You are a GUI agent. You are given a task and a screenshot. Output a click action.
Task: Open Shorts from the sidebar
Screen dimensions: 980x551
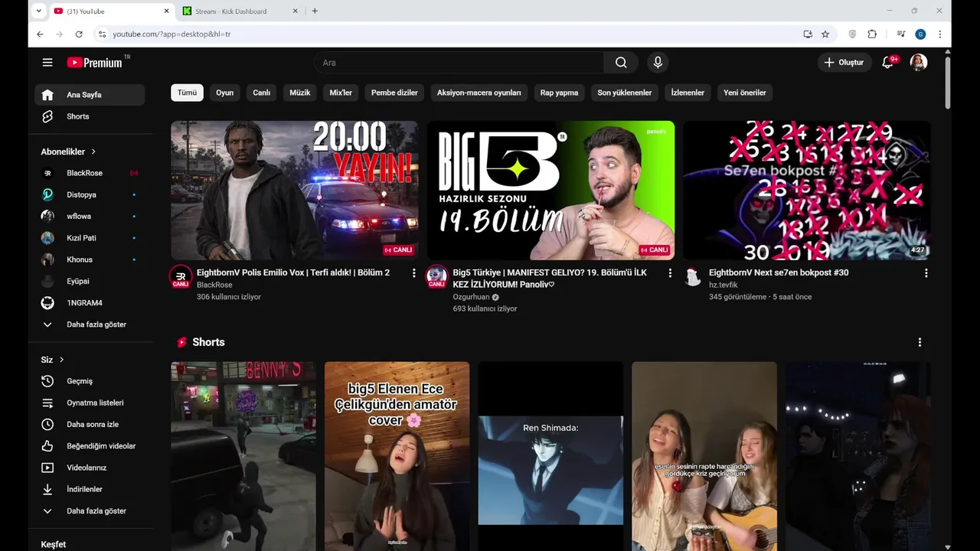point(90,116)
